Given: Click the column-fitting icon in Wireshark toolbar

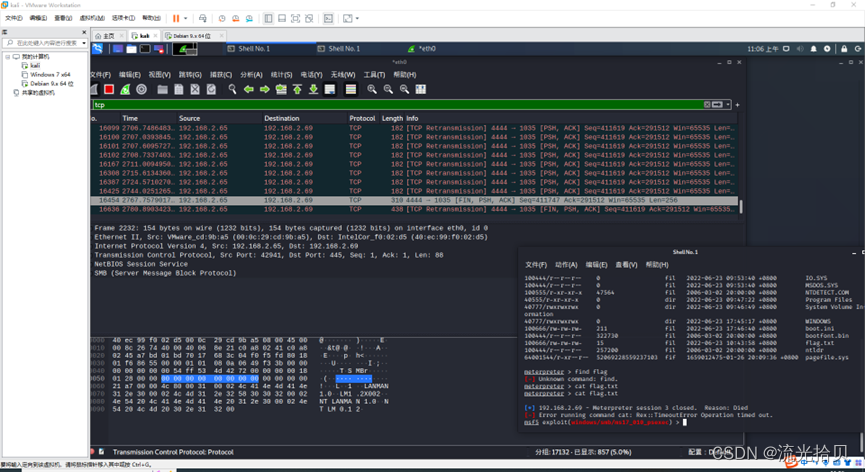Looking at the screenshot, I should [421, 89].
